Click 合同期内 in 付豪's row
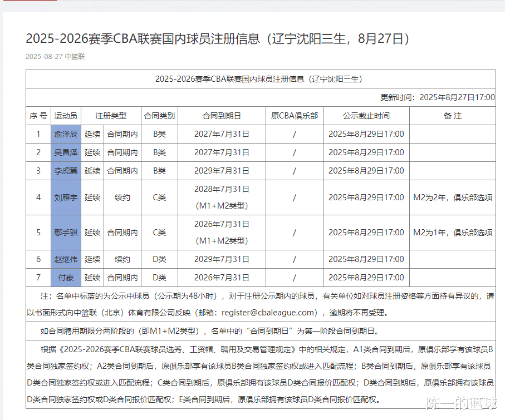 pyautogui.click(x=122, y=278)
